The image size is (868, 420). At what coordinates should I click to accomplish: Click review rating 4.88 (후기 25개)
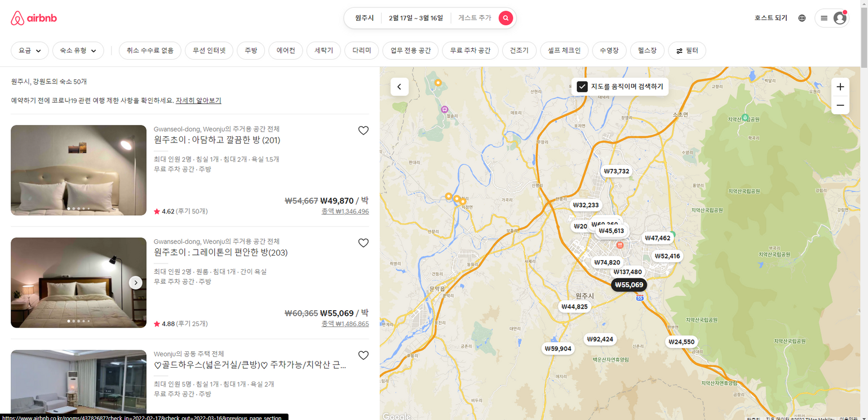[x=181, y=324]
